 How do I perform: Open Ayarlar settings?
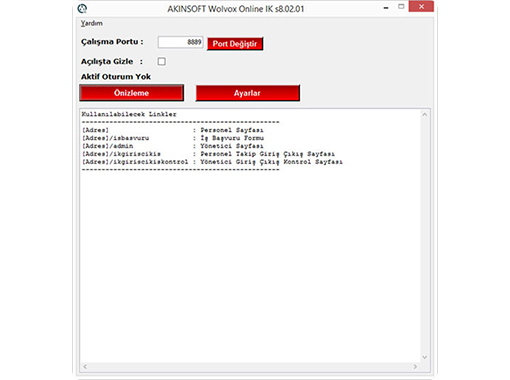[x=248, y=93]
